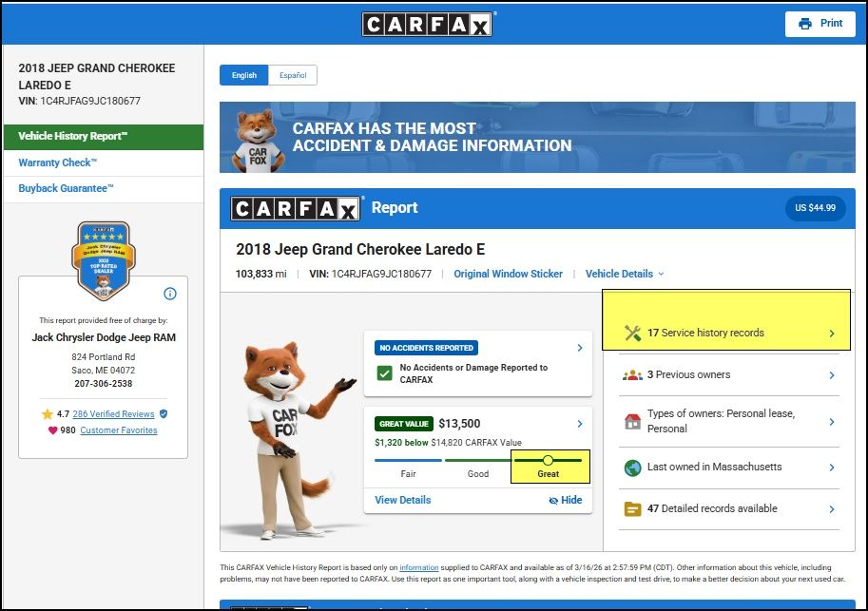Open the Original Window Sticker link
The width and height of the screenshot is (868, 611).
(508, 274)
